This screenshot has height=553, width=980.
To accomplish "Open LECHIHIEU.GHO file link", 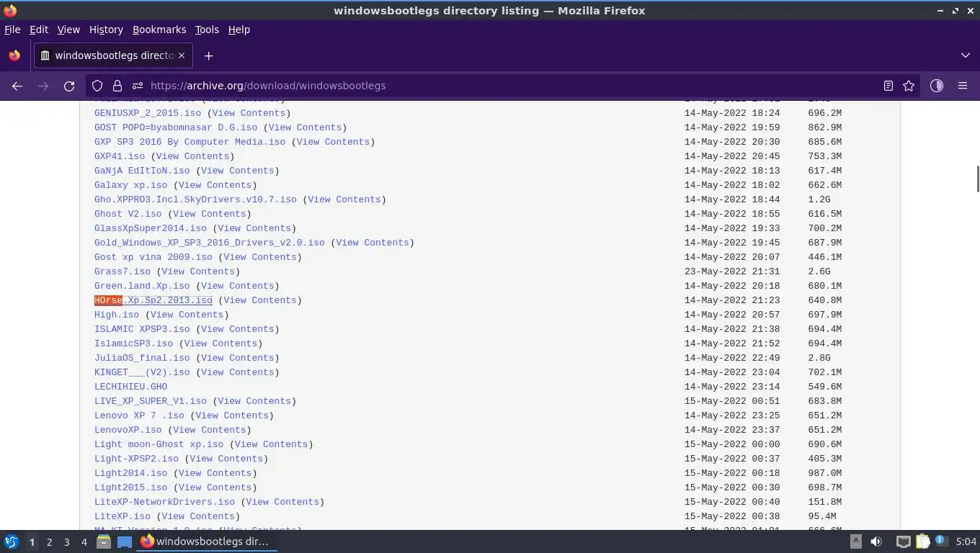I will point(131,387).
